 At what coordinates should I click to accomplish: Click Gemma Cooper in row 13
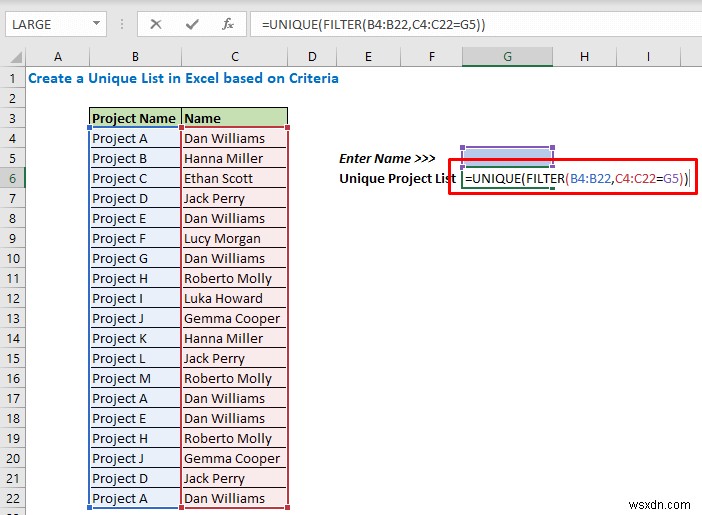[x=234, y=318]
